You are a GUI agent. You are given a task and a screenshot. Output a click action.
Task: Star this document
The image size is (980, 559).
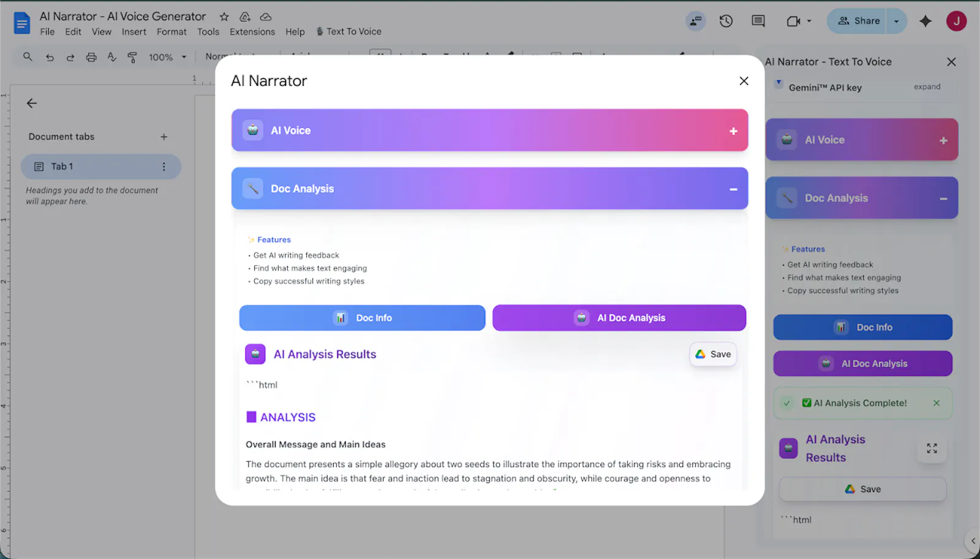(224, 17)
